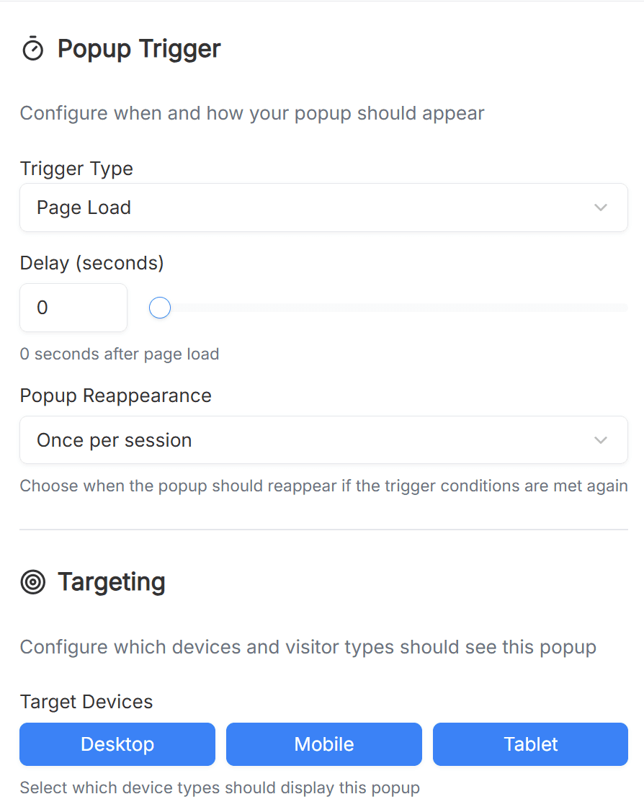Click the Delay (seconds) label
This screenshot has height=812, width=644.
tap(91, 263)
